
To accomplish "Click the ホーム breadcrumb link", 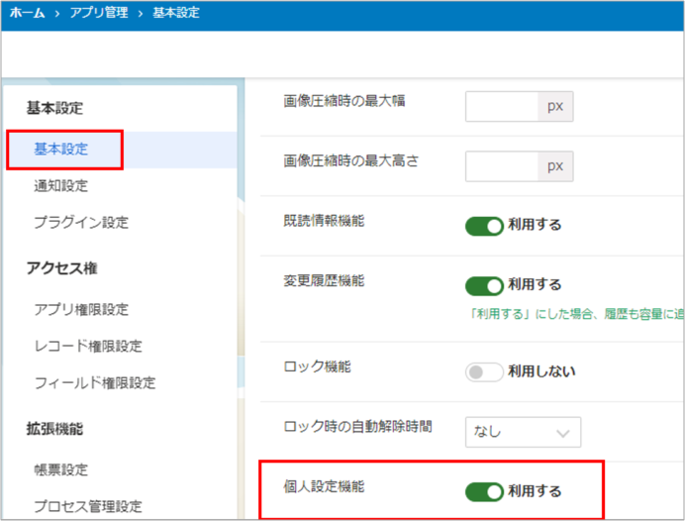I will (26, 13).
